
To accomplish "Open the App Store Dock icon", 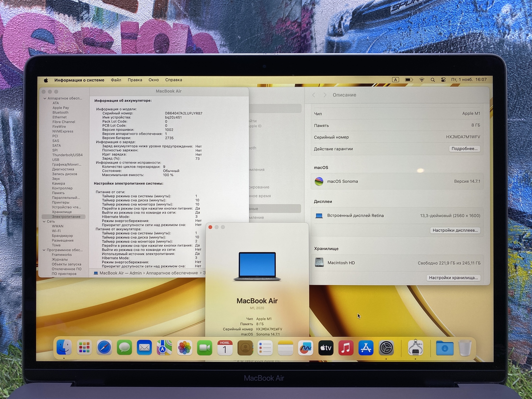I will pos(366,348).
